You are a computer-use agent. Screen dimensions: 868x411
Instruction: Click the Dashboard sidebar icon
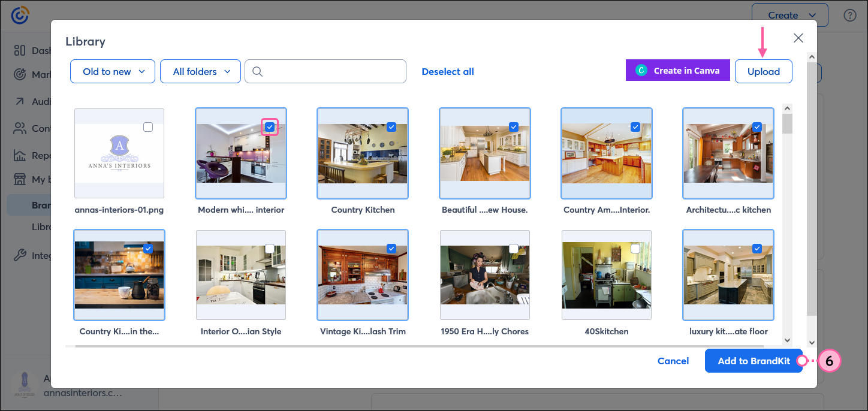click(20, 50)
